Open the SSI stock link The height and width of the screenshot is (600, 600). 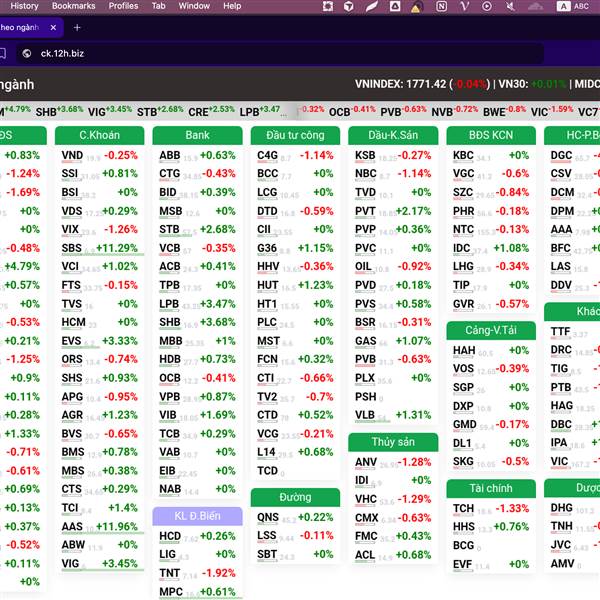click(70, 174)
